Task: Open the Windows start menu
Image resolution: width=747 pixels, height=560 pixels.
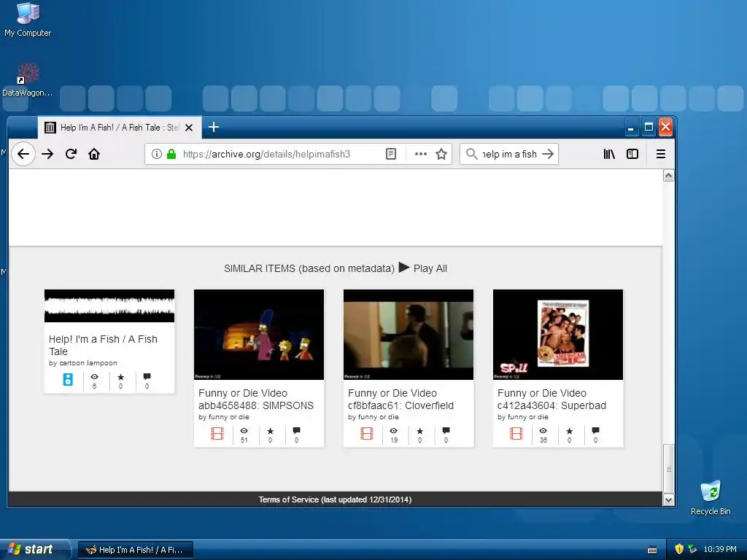Action: point(34,550)
